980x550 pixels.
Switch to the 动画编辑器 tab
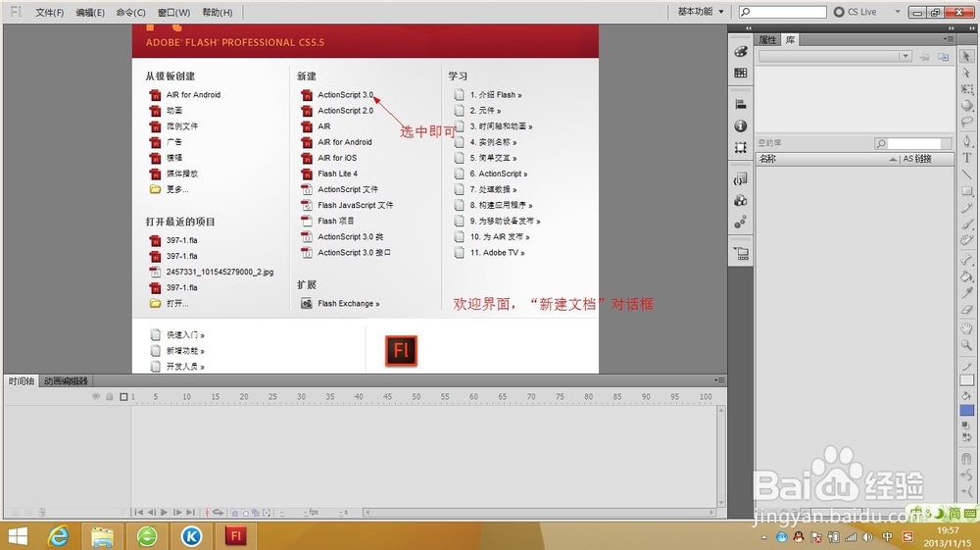66,380
